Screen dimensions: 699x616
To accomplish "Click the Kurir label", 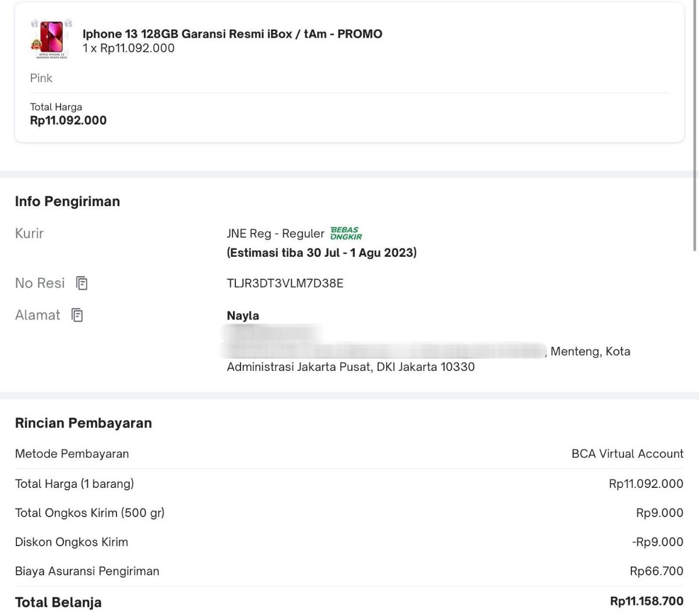I will (29, 233).
